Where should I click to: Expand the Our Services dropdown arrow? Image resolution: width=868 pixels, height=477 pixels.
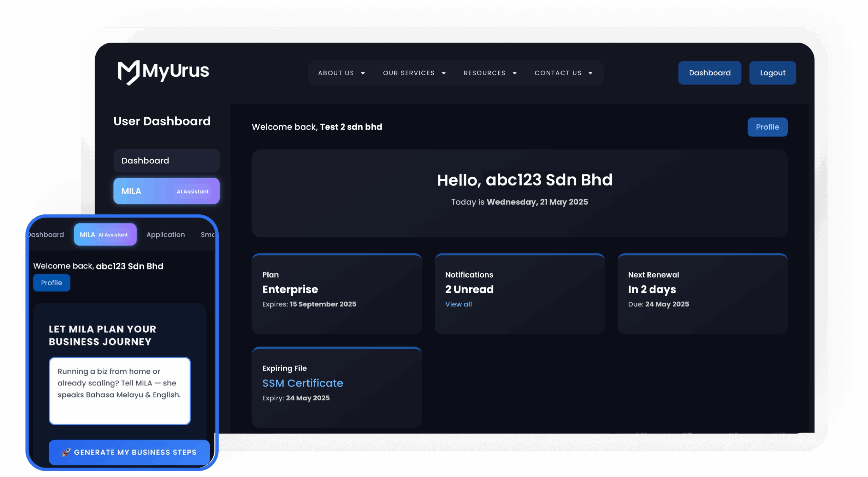pos(443,73)
